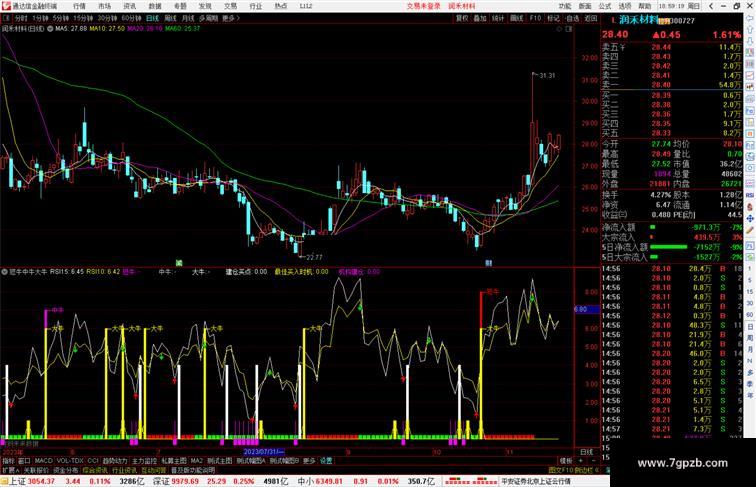This screenshot has height=487, width=756.
Task: Click 自选 to add to watchlist
Action: coord(572,18)
